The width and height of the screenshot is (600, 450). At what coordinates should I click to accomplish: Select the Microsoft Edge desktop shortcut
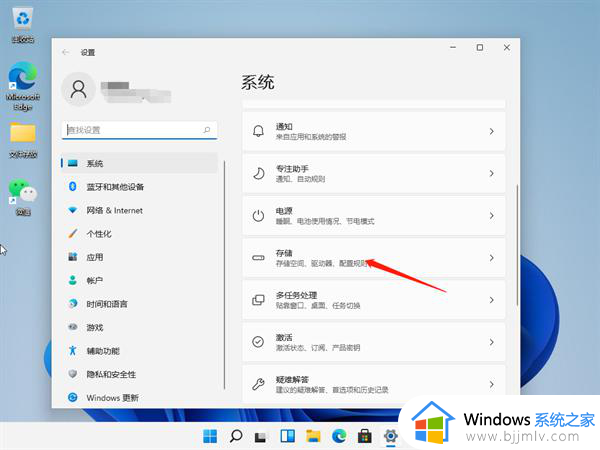(23, 86)
